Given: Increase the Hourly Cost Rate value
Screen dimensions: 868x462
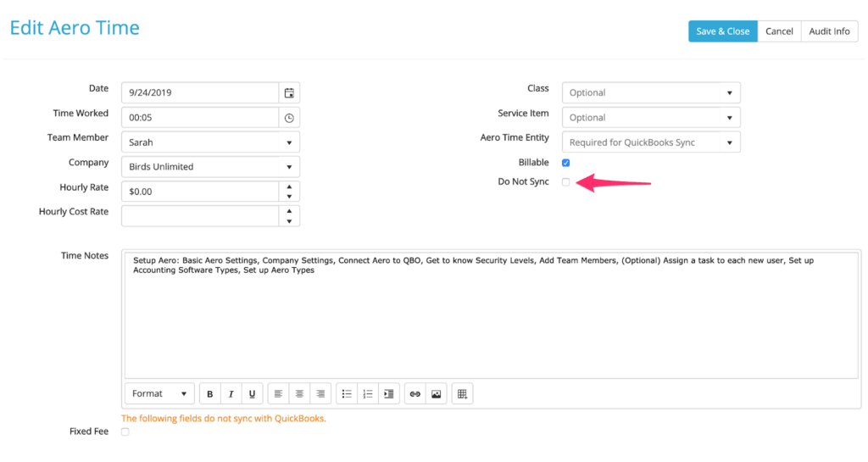Looking at the screenshot, I should click(x=289, y=211).
